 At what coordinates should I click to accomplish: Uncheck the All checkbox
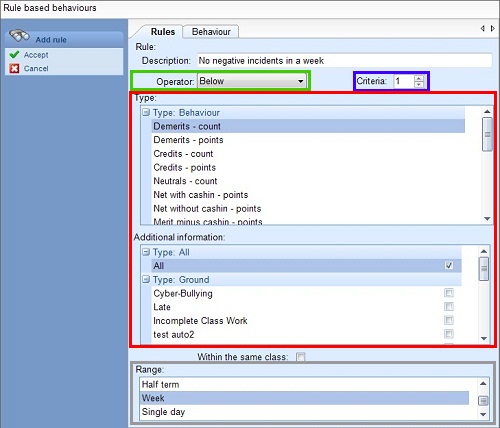click(x=449, y=265)
